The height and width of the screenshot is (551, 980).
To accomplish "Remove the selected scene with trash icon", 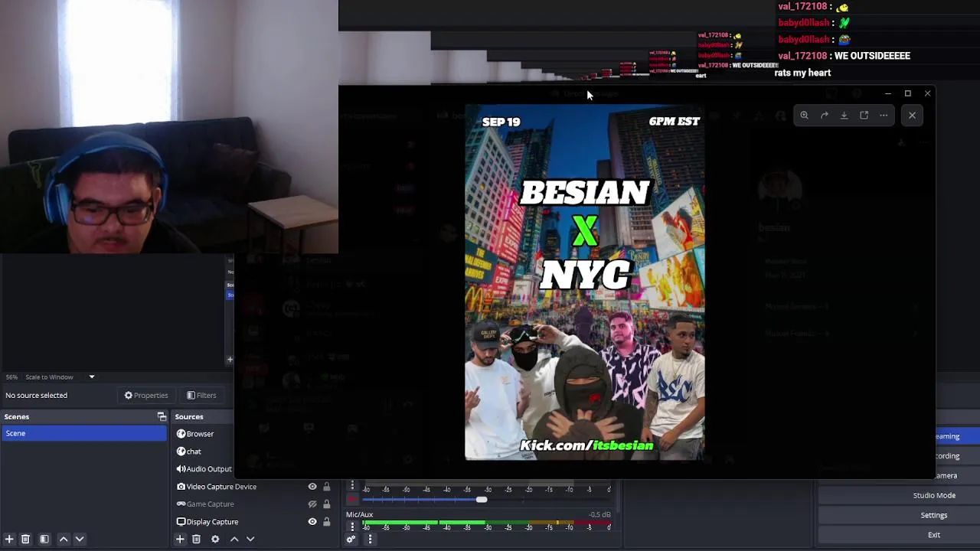I will (25, 540).
